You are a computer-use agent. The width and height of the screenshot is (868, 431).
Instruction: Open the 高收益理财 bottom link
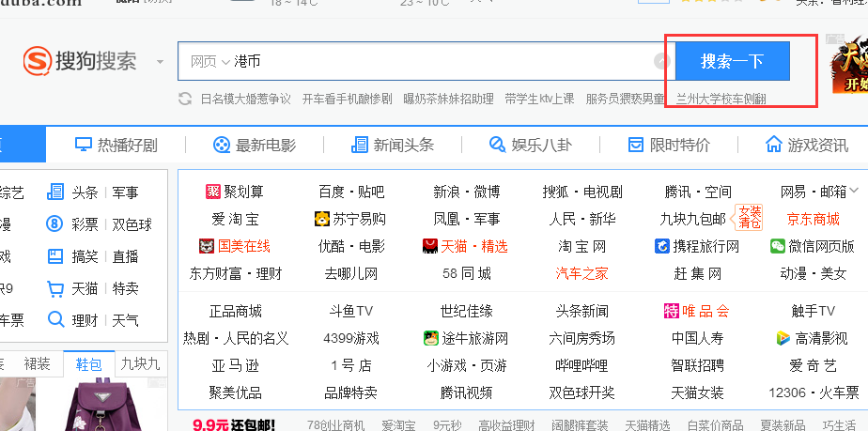(506, 425)
